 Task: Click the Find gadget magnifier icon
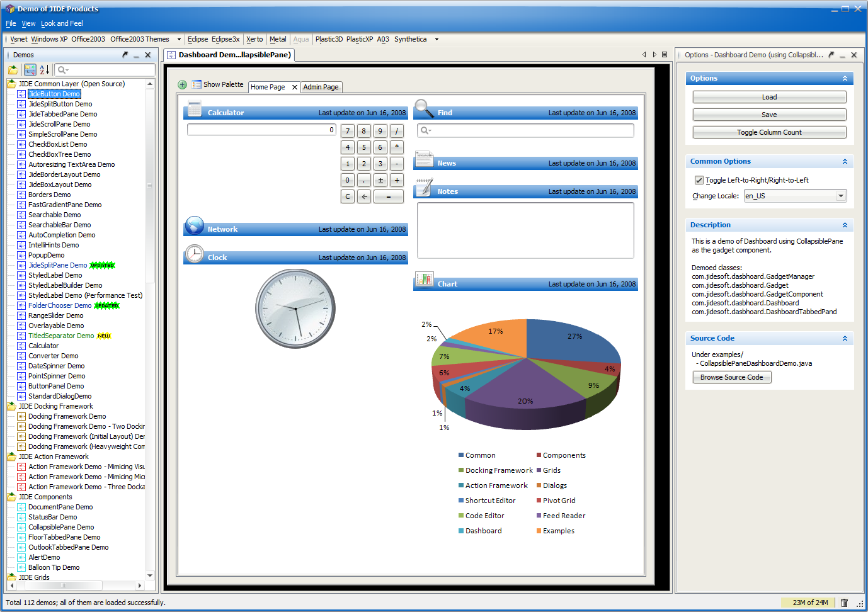tap(424, 108)
